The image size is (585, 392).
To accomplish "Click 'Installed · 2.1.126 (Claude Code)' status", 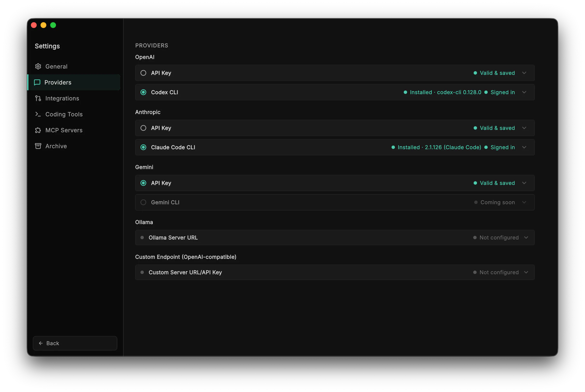I will pyautogui.click(x=437, y=147).
